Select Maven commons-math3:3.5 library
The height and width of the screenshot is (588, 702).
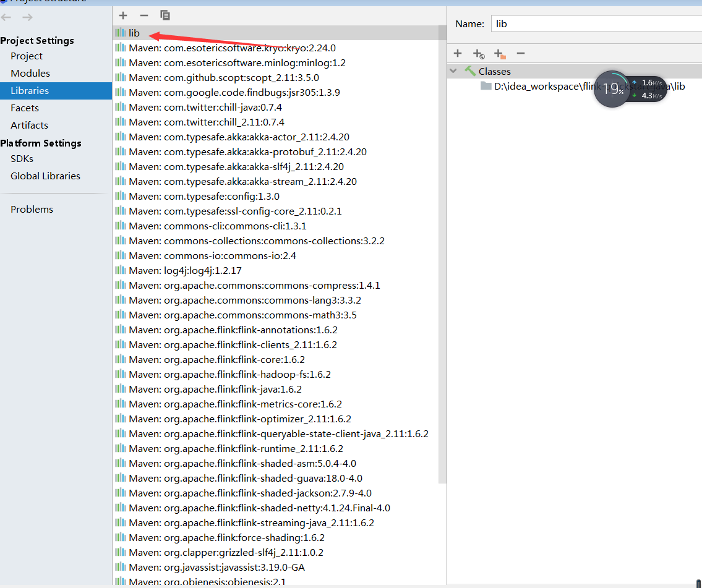275,315
